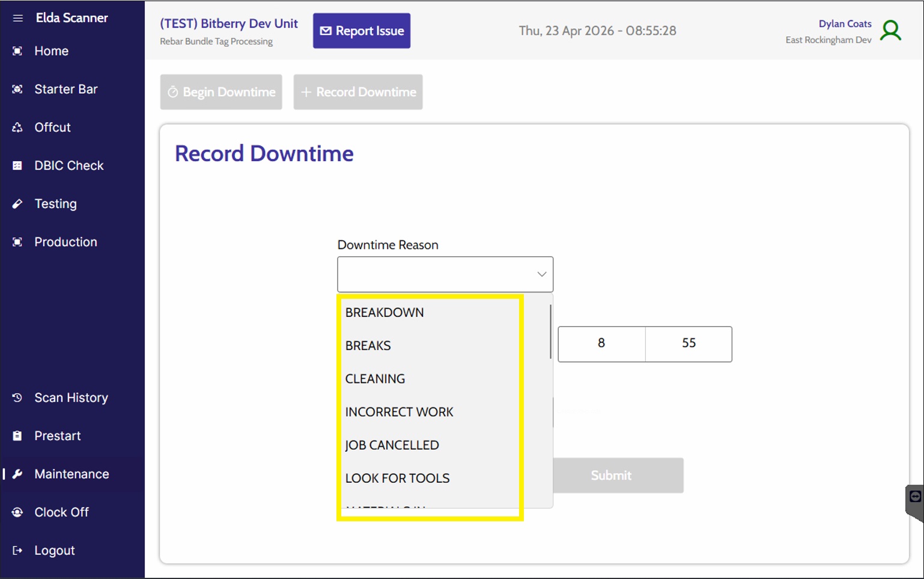Click the envelope icon in Report Issue
This screenshot has width=924, height=579.
tap(326, 31)
